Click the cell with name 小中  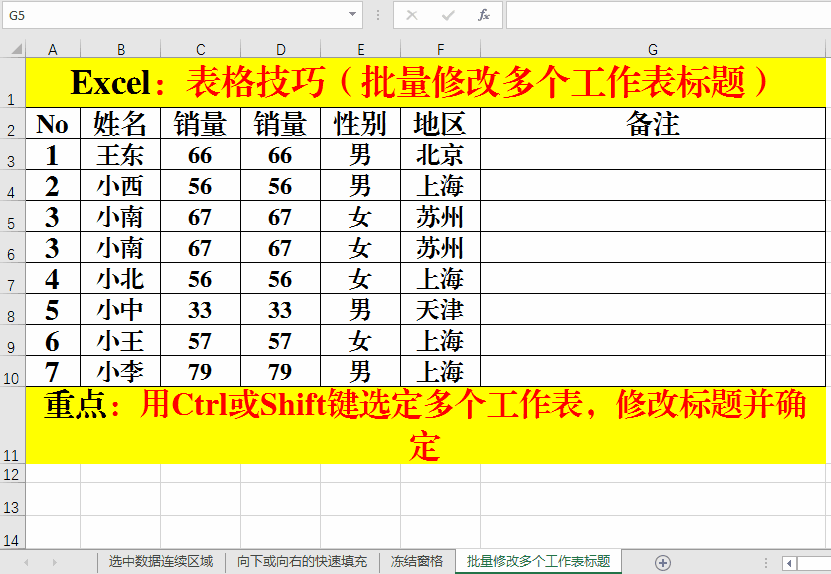pos(121,310)
